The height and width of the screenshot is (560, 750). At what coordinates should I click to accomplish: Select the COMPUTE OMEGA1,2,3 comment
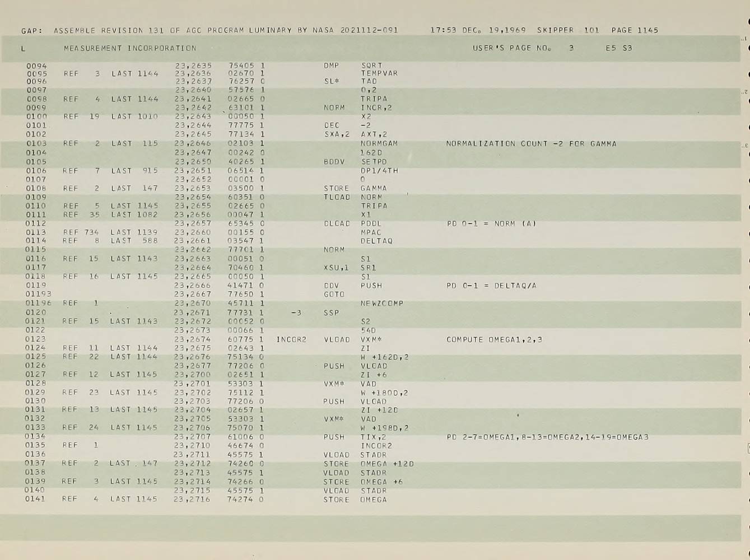494,339
